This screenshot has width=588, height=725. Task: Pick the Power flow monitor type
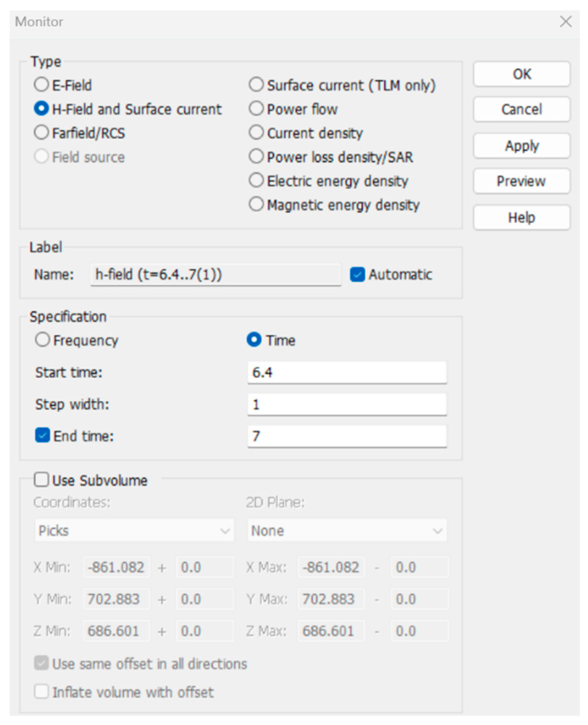[256, 108]
